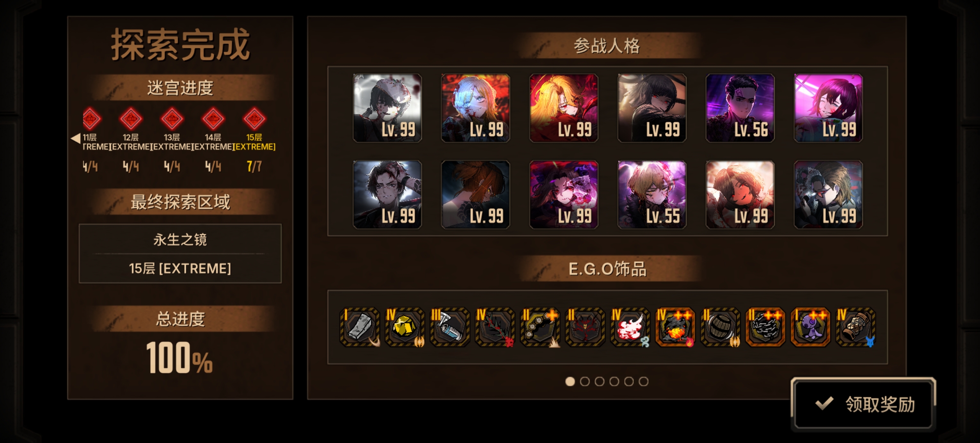Select the flaming coal tier IV gift
Viewport: 980px width, 443px height.
(x=675, y=327)
